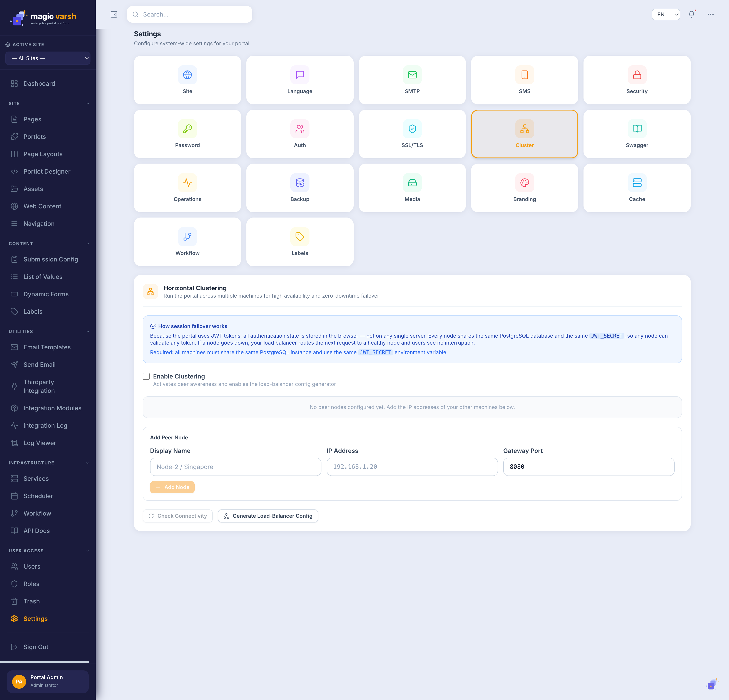Open the Backup database settings card
This screenshot has height=700, width=729.
point(300,188)
